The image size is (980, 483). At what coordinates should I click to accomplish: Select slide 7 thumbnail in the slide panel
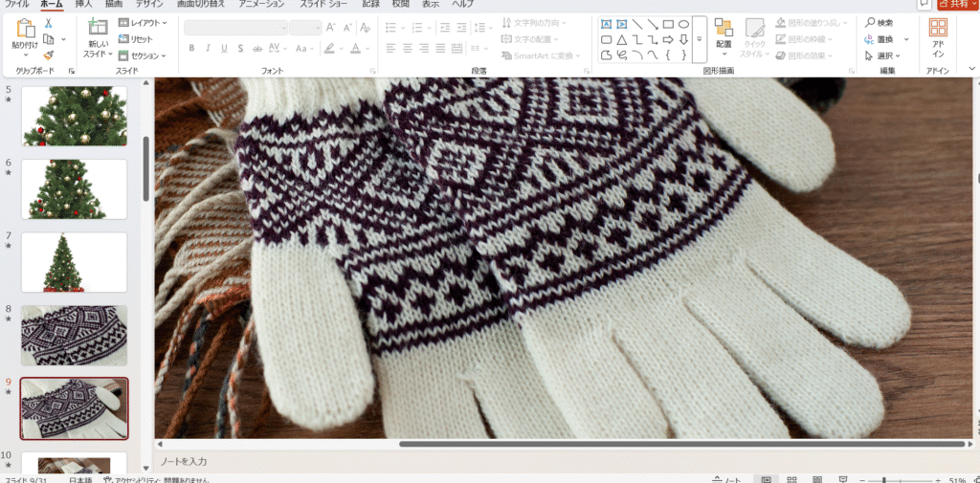74,262
